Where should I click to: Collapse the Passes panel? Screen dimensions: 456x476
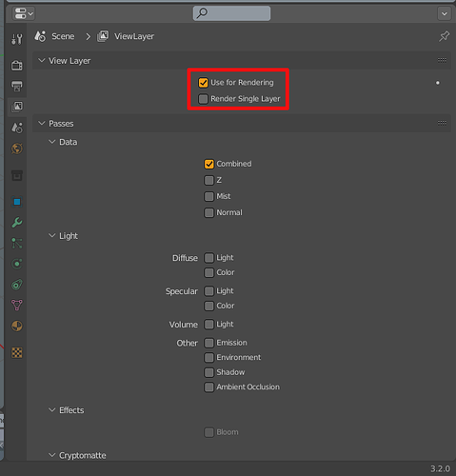tap(42, 123)
